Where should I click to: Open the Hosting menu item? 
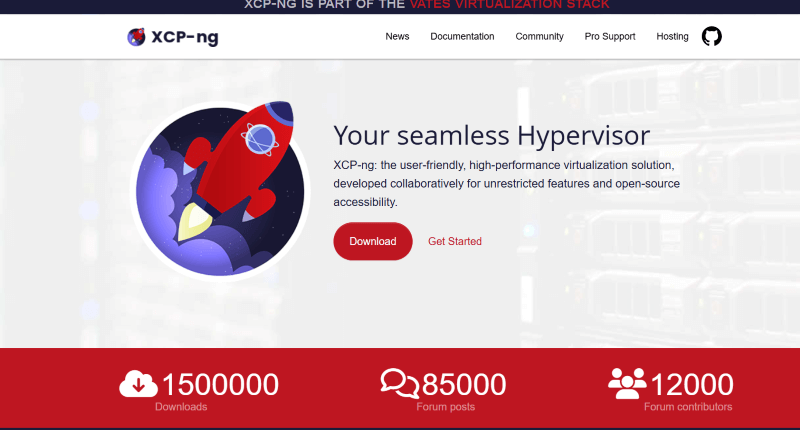pyautogui.click(x=672, y=36)
